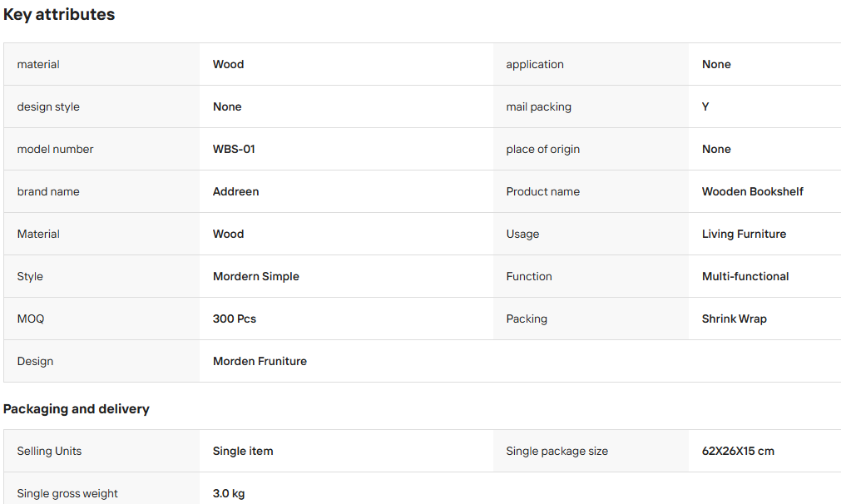841x504 pixels.
Task: Select the design style label
Action: [x=48, y=106]
